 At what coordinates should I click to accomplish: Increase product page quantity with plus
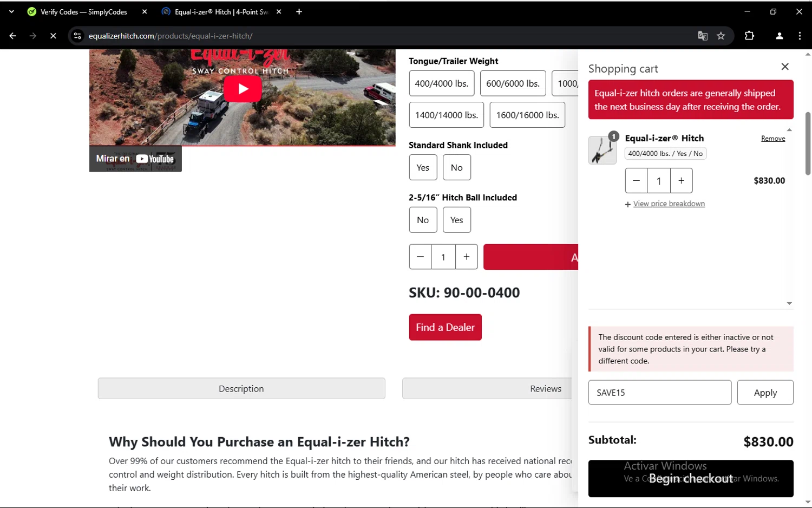[x=466, y=257]
